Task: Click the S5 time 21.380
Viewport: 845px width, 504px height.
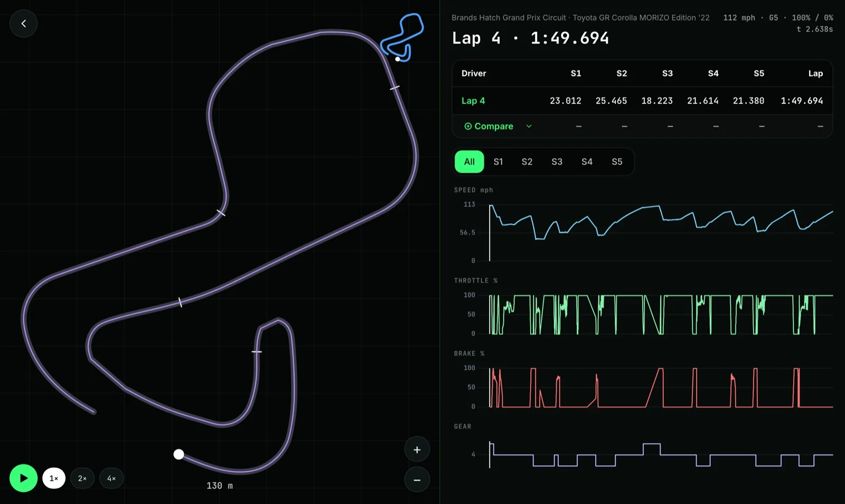Action: coord(748,101)
